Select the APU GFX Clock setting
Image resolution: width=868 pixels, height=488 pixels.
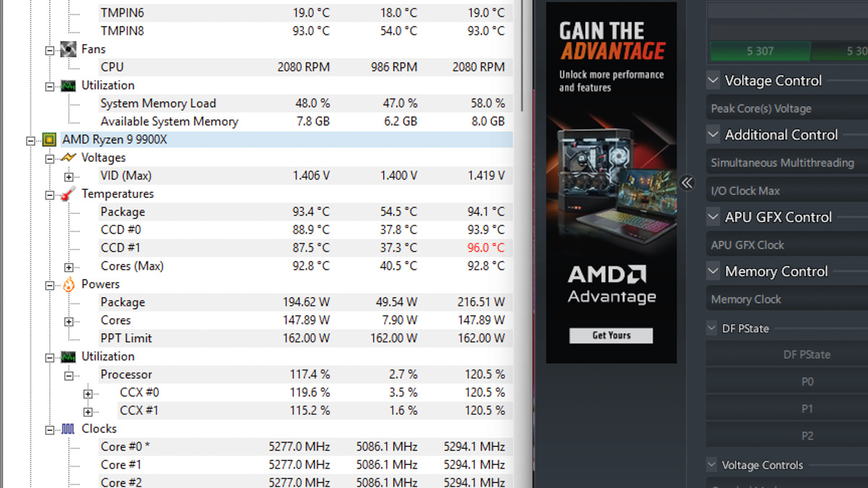(x=787, y=245)
